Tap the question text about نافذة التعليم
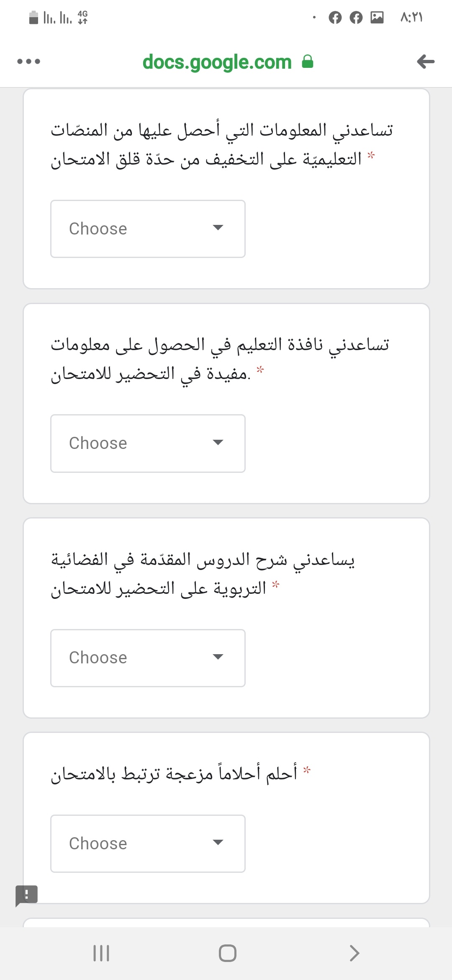Viewport: 452px width, 980px height. coord(220,359)
